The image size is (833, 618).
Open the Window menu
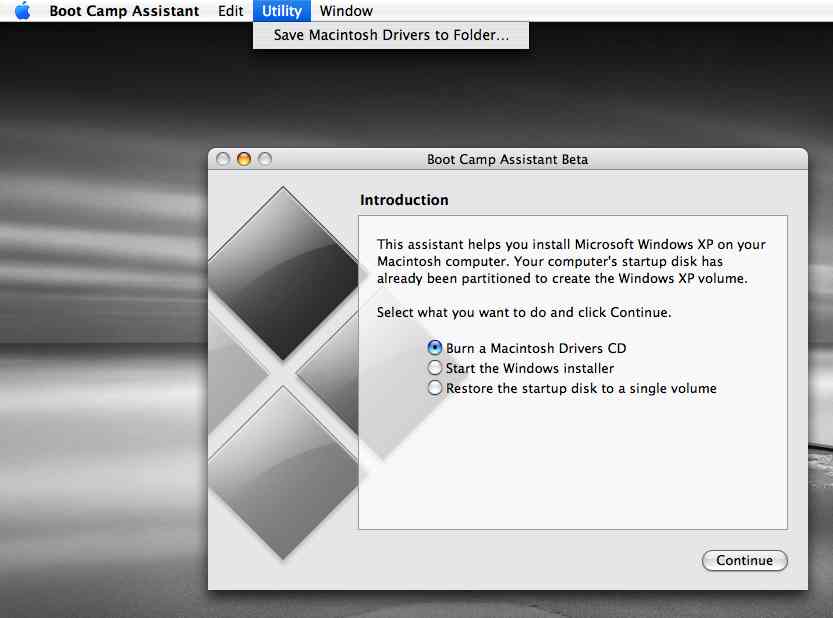pos(346,11)
